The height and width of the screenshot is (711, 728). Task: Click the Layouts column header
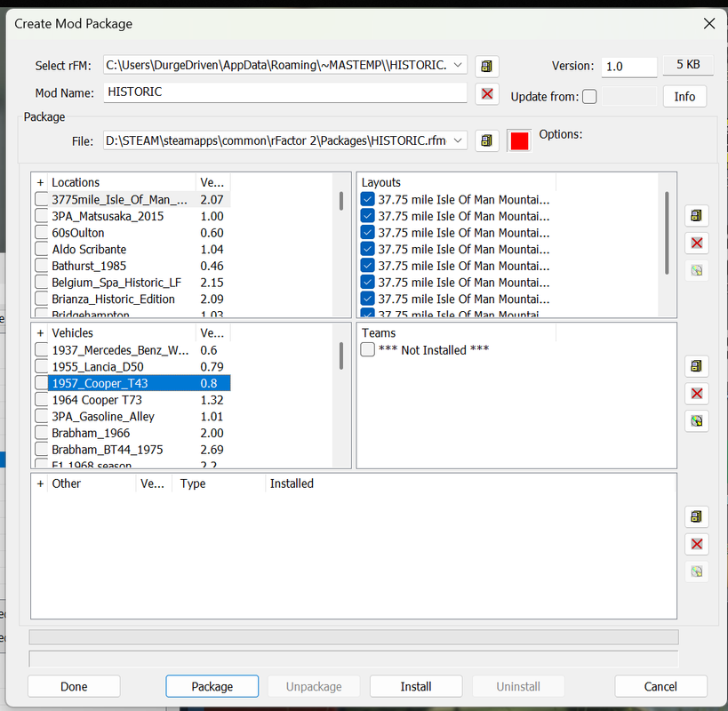click(x=457, y=182)
